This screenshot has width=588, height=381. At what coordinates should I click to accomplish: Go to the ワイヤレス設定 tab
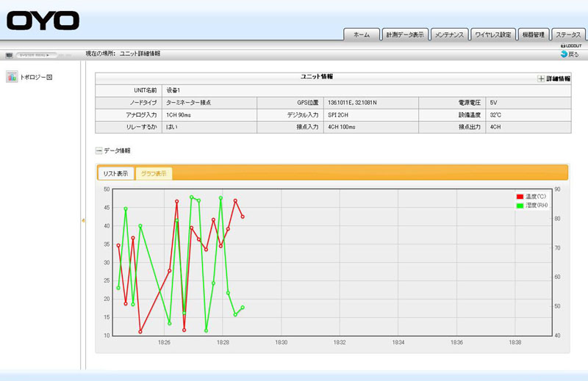pos(492,35)
